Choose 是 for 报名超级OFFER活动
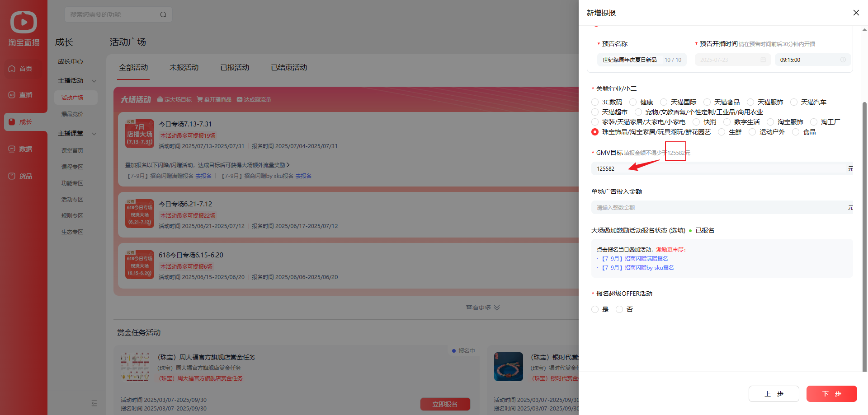 click(595, 309)
